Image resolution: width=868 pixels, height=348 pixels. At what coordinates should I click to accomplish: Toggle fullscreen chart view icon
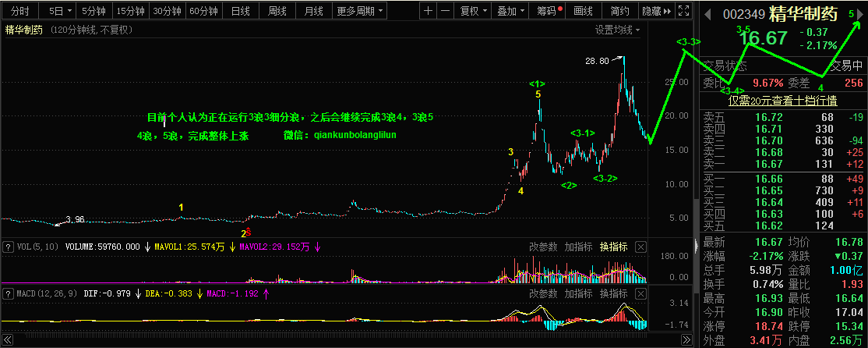tap(683, 12)
